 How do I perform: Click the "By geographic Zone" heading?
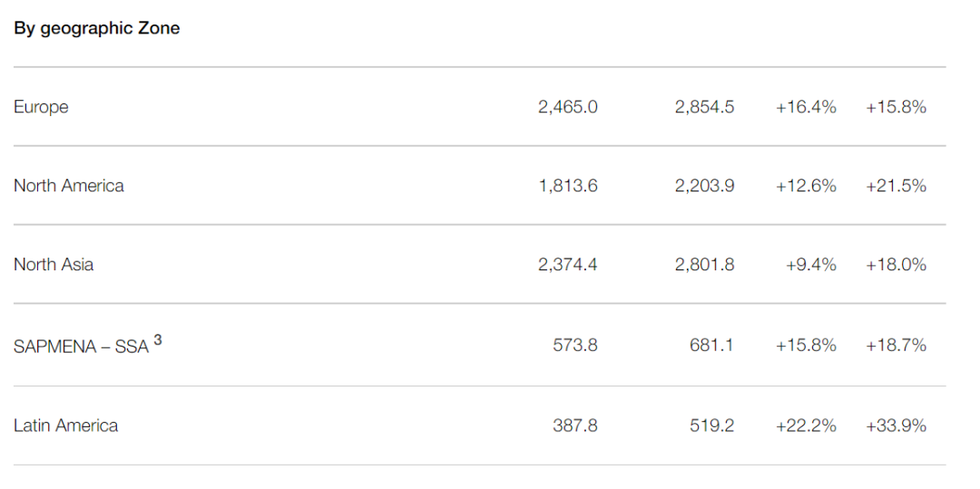(x=97, y=28)
